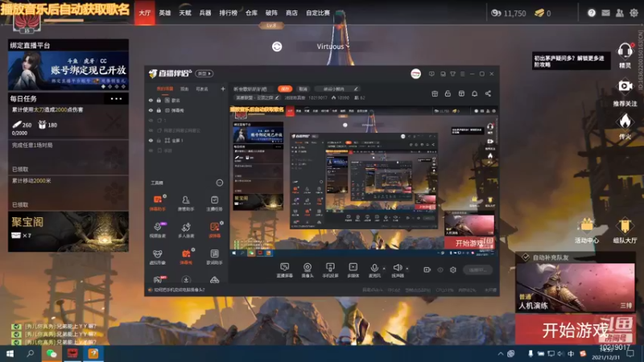Screen dimensions: 644x362
Task: Expand the pill button beside streaming app logo
Action: click(204, 74)
